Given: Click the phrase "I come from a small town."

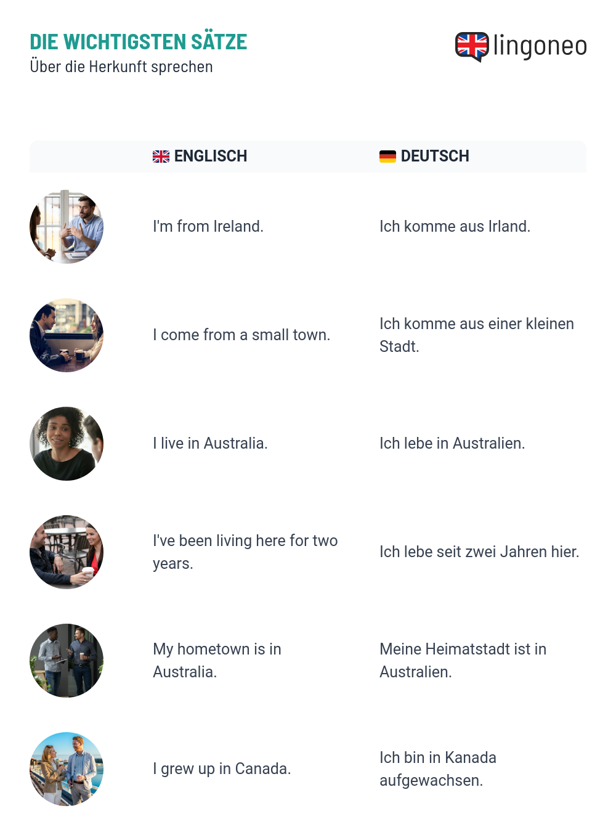Looking at the screenshot, I should [241, 335].
